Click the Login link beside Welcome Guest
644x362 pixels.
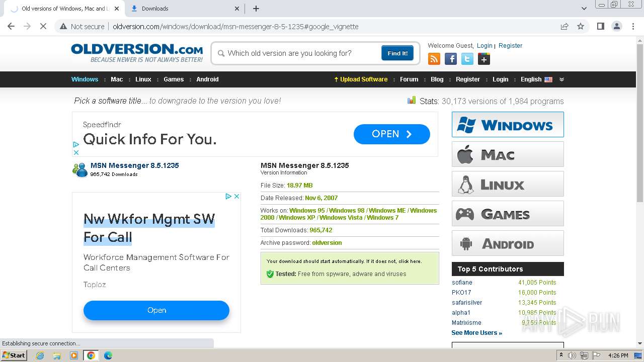485,46
